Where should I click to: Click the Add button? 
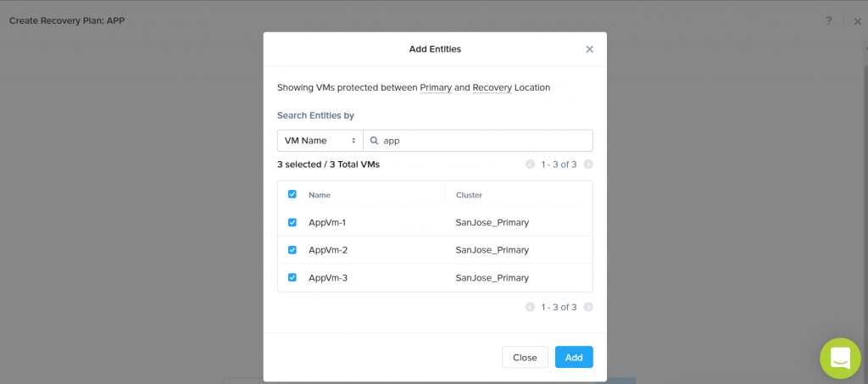point(574,358)
